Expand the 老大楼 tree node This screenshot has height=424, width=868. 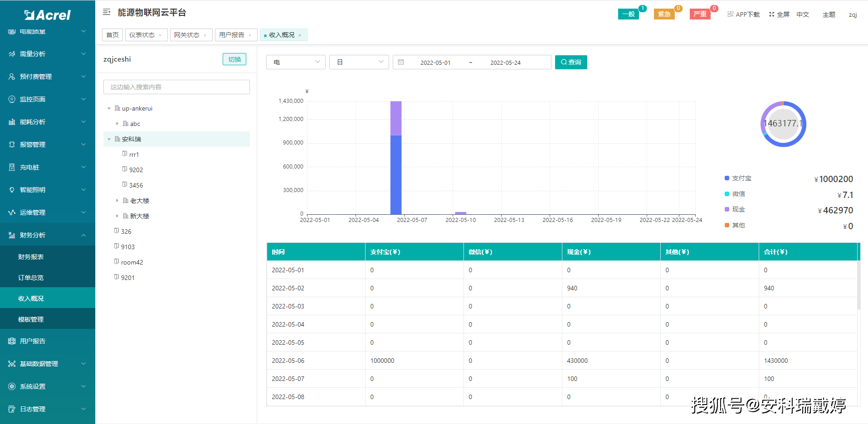(x=117, y=201)
